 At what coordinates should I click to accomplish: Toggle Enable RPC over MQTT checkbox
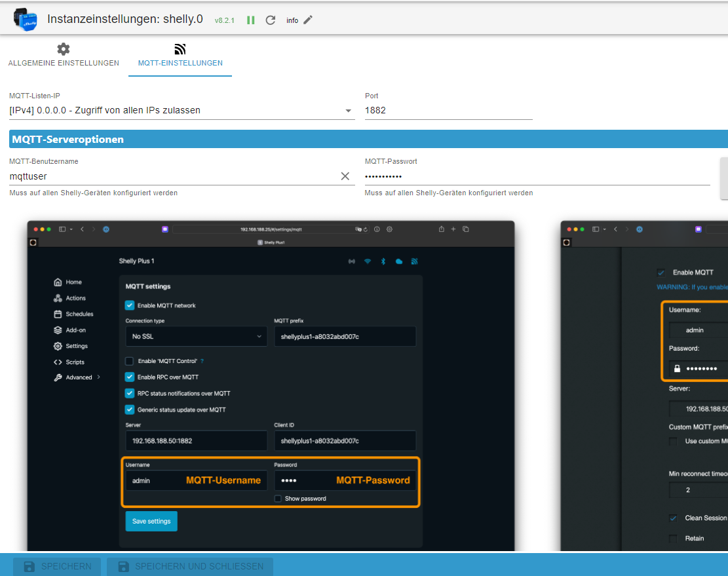(130, 377)
